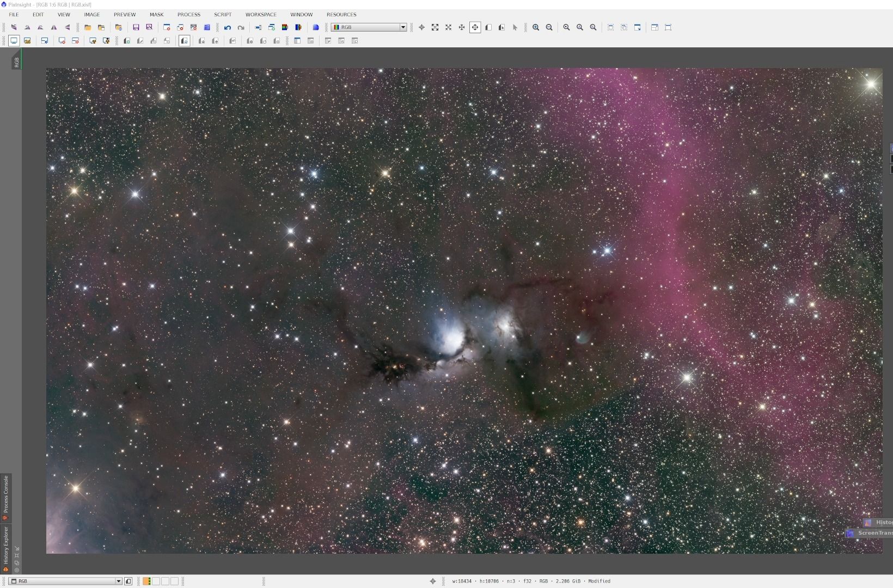Screen dimensions: 893x588
Task: Select the Pan mode tool
Action: 475,27
